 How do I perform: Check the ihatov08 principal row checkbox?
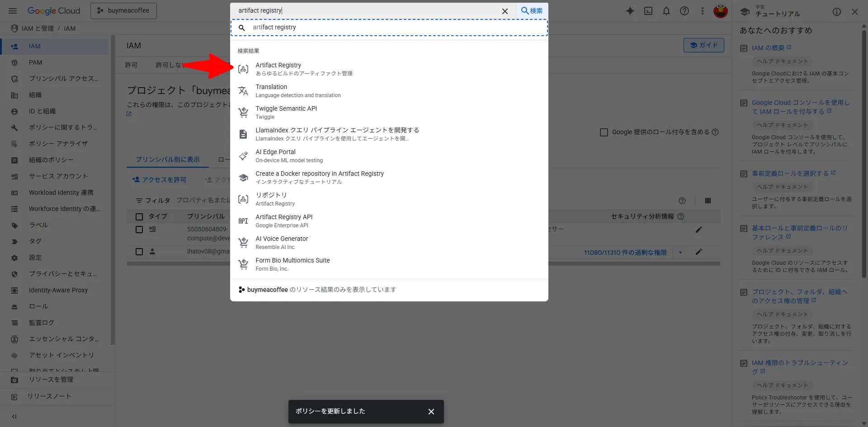(139, 252)
